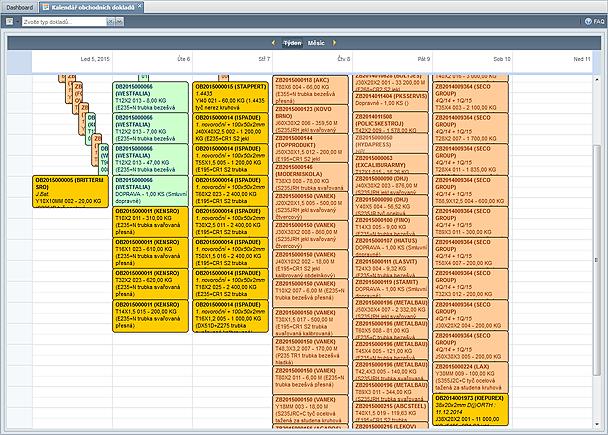Screen dimensions: 608x435
Task: Open VANEK event Y18MM 003 - 18,00 M
Action: (x=311, y=409)
